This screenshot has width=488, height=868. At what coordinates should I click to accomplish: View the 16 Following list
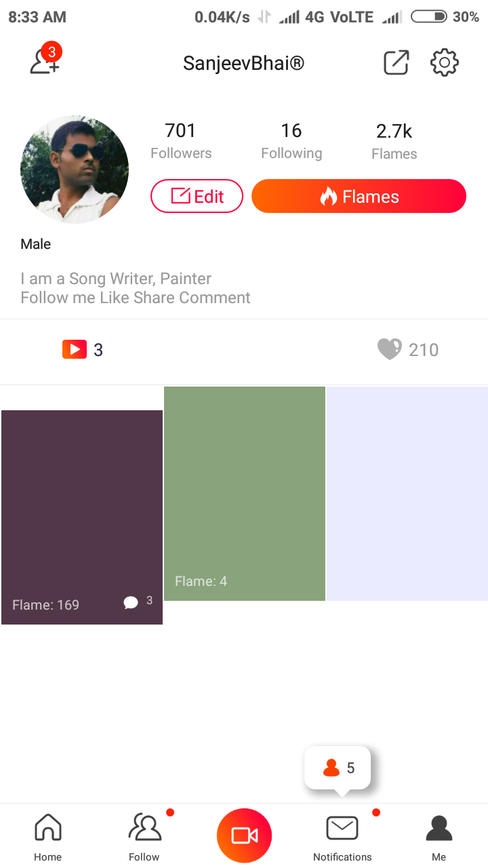291,139
